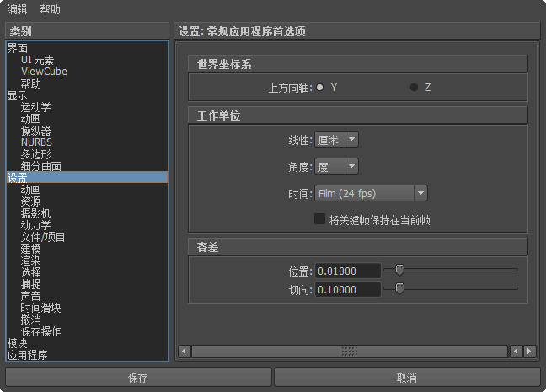Click the 位置 value field 0.01000
Image resolution: width=546 pixels, height=392 pixels.
pyautogui.click(x=347, y=271)
